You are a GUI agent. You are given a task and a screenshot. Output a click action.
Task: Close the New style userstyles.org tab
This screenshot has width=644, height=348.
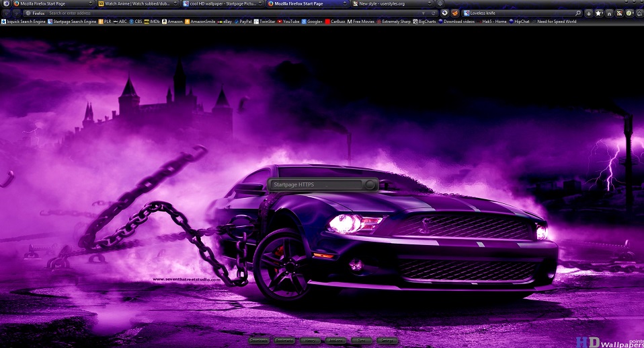pyautogui.click(x=430, y=4)
